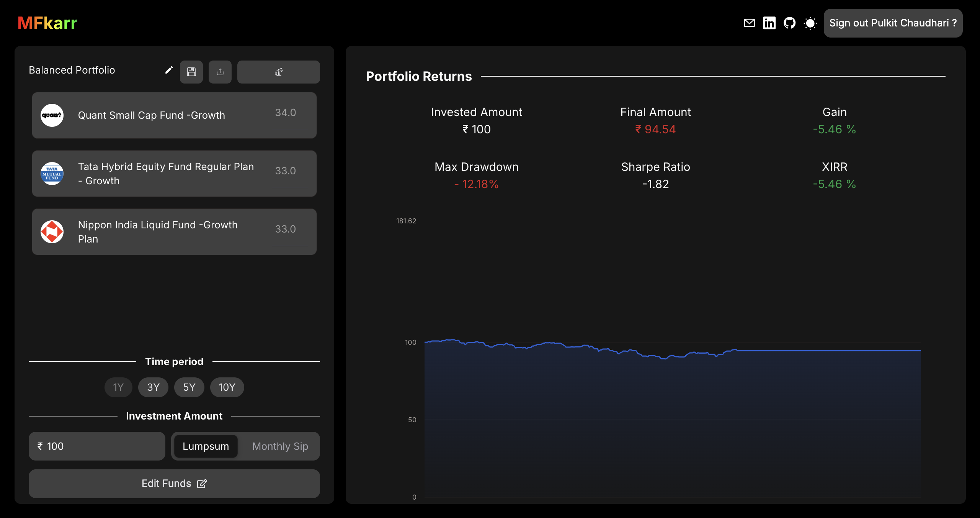The height and width of the screenshot is (518, 980).
Task: Click the investment amount field
Action: tap(97, 446)
